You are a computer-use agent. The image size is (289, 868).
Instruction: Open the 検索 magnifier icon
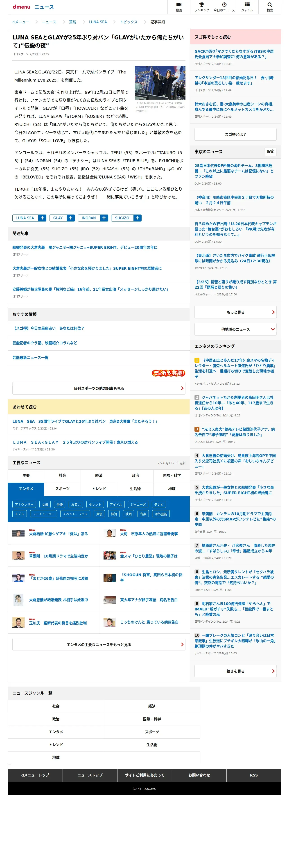point(270,7)
